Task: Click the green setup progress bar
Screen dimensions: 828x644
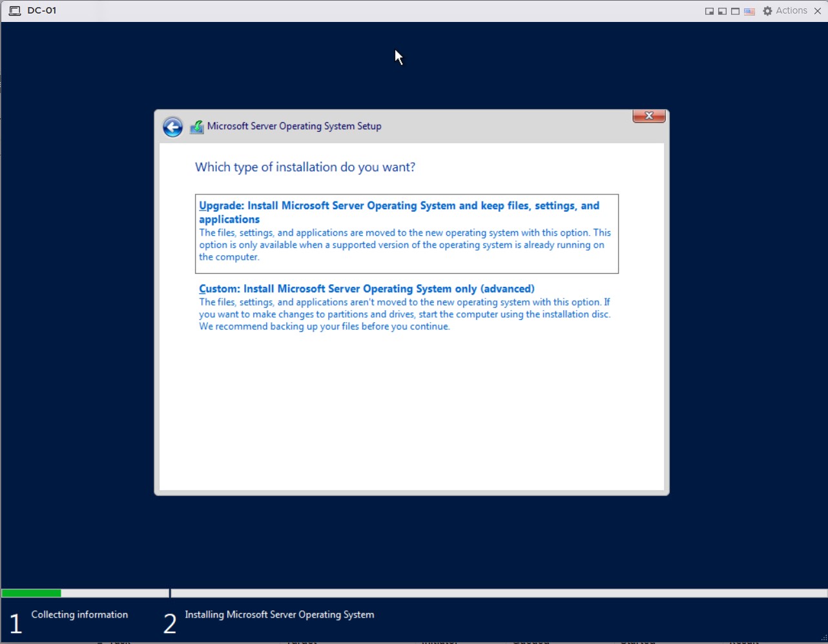Action: point(31,593)
